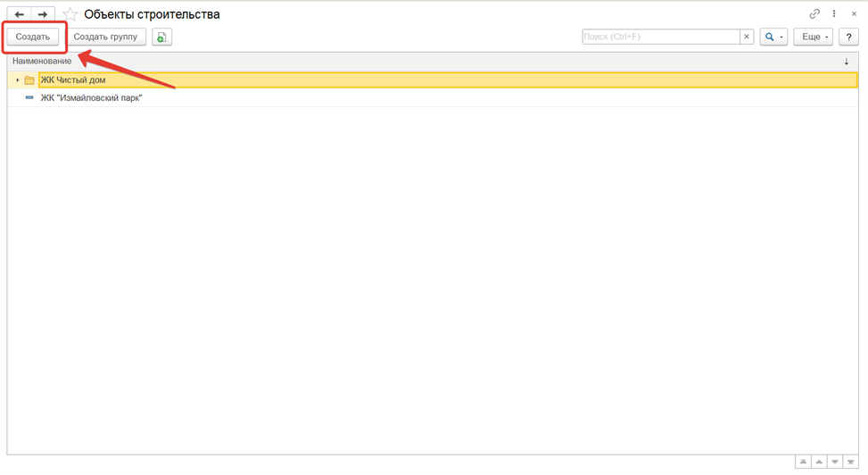Open the three-dot options menu
868x475 pixels.
click(x=834, y=14)
